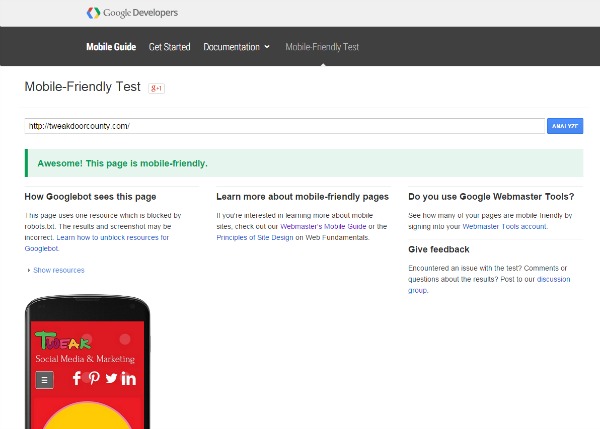The width and height of the screenshot is (600, 429).
Task: Click the 'Give feedback' heading
Action: (439, 250)
